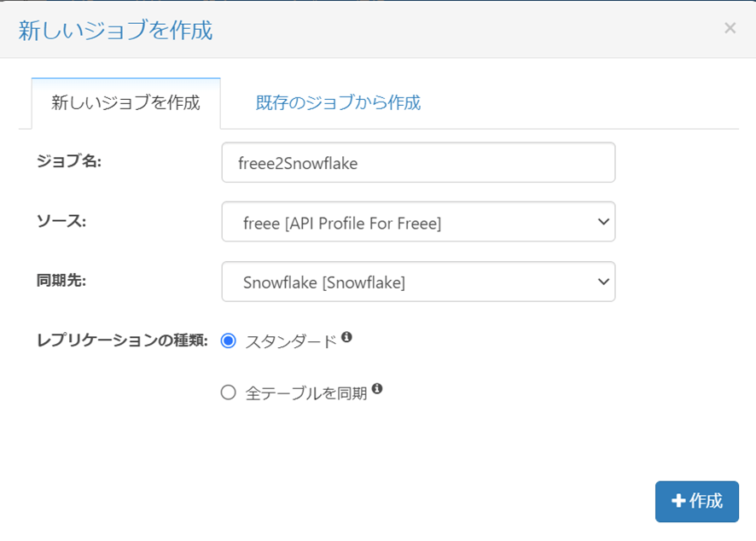This screenshot has height=541, width=756.
Task: Click the スタンダード option label text
Action: tap(291, 342)
